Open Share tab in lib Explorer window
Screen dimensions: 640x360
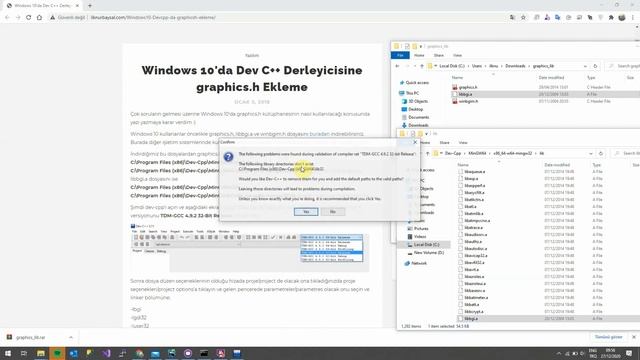tap(444, 142)
